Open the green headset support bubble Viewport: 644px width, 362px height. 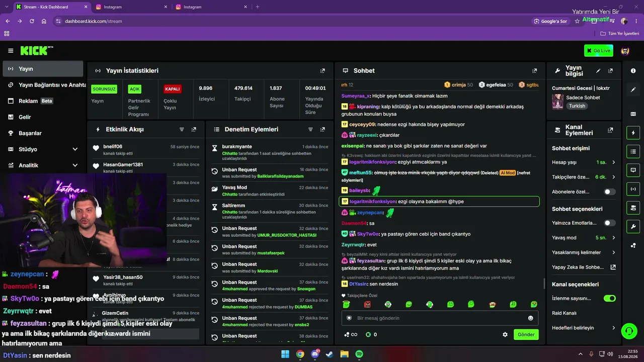629,331
